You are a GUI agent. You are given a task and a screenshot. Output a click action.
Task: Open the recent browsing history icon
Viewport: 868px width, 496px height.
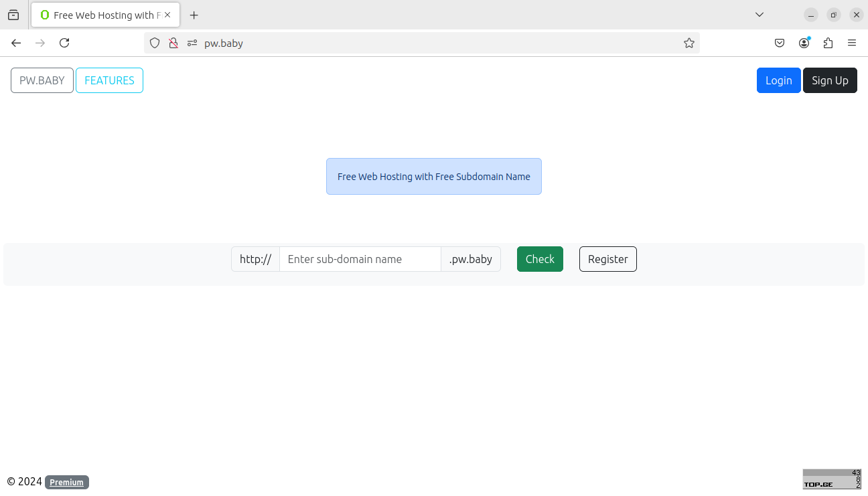pyautogui.click(x=13, y=15)
